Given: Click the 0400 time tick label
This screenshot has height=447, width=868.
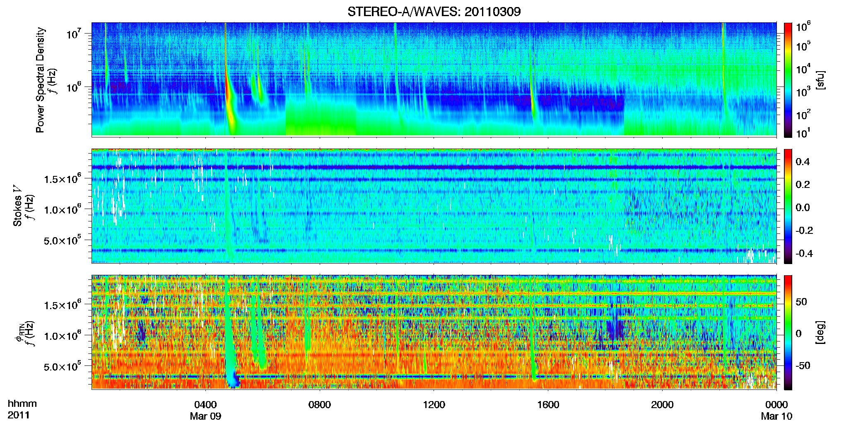Looking at the screenshot, I should [205, 404].
